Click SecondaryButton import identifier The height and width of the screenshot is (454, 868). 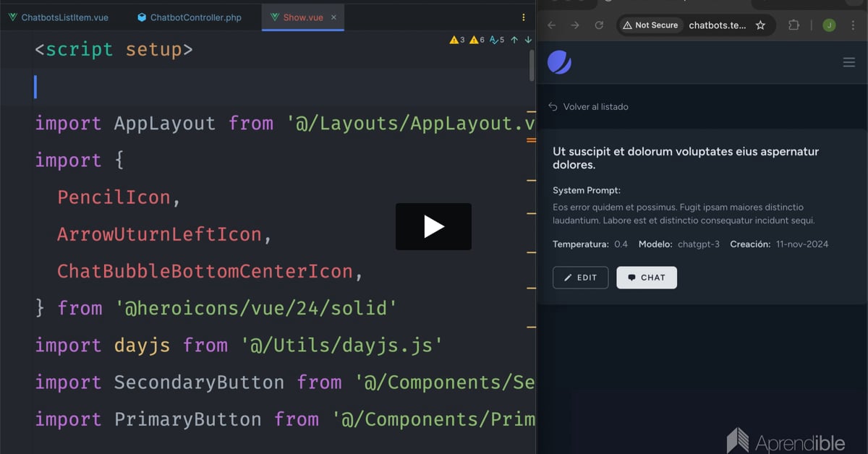point(199,382)
